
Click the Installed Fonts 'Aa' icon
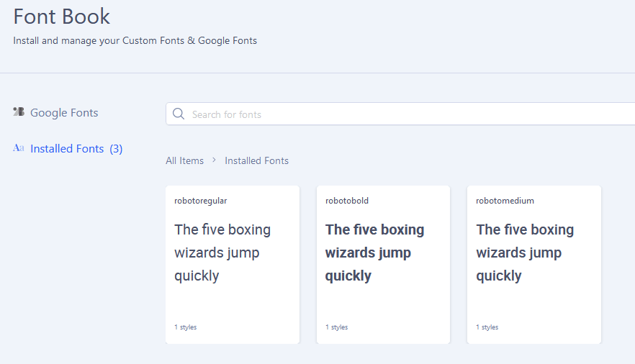19,148
